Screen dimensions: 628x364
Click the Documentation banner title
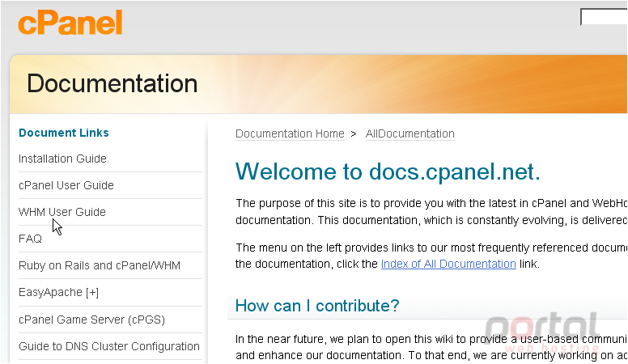pyautogui.click(x=112, y=83)
